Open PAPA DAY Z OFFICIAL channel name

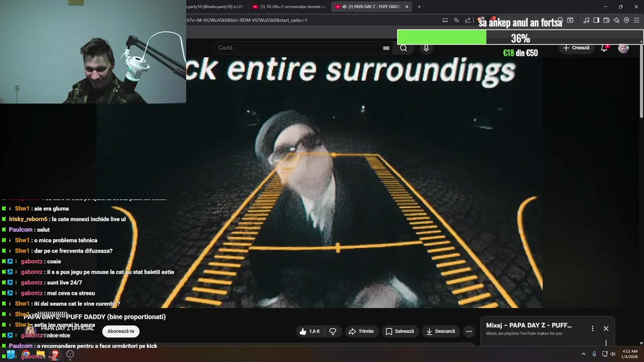67,328
